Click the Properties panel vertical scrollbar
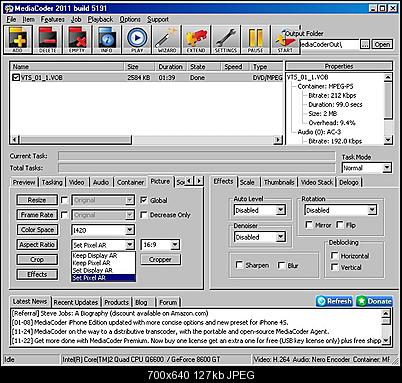Screen dimensions: 402x383 click(388, 109)
